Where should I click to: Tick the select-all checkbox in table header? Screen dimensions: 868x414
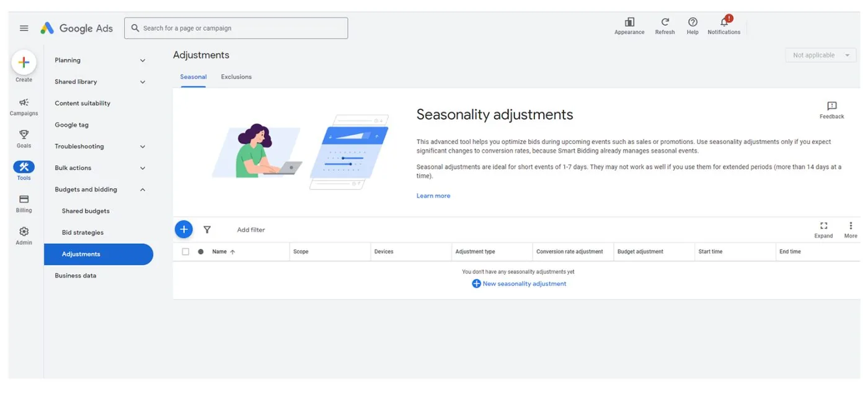click(x=185, y=252)
